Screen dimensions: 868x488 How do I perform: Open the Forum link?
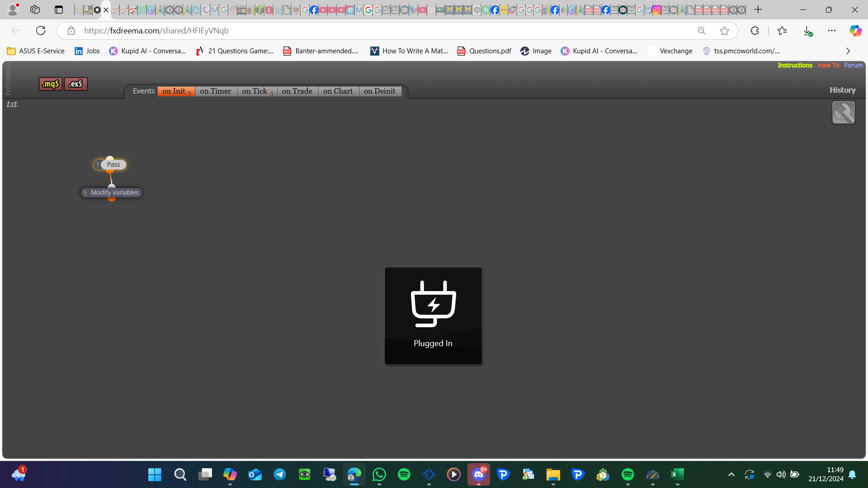pos(854,66)
